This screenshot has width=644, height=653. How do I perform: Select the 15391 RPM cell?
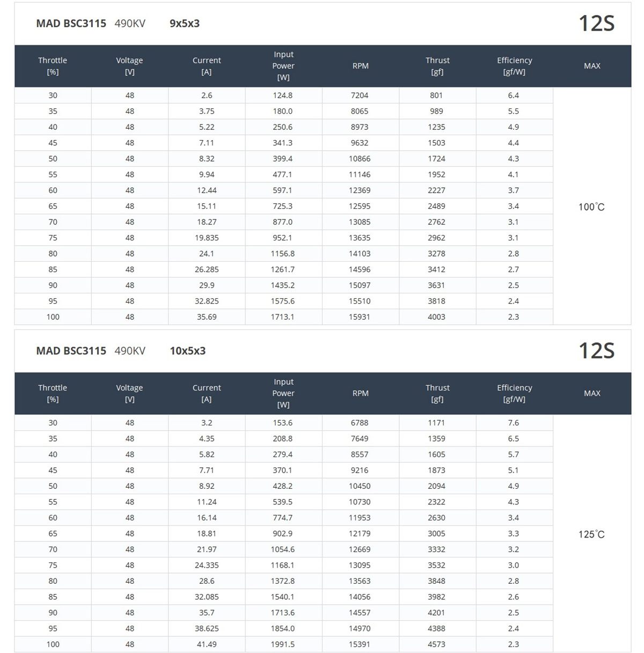tap(360, 644)
